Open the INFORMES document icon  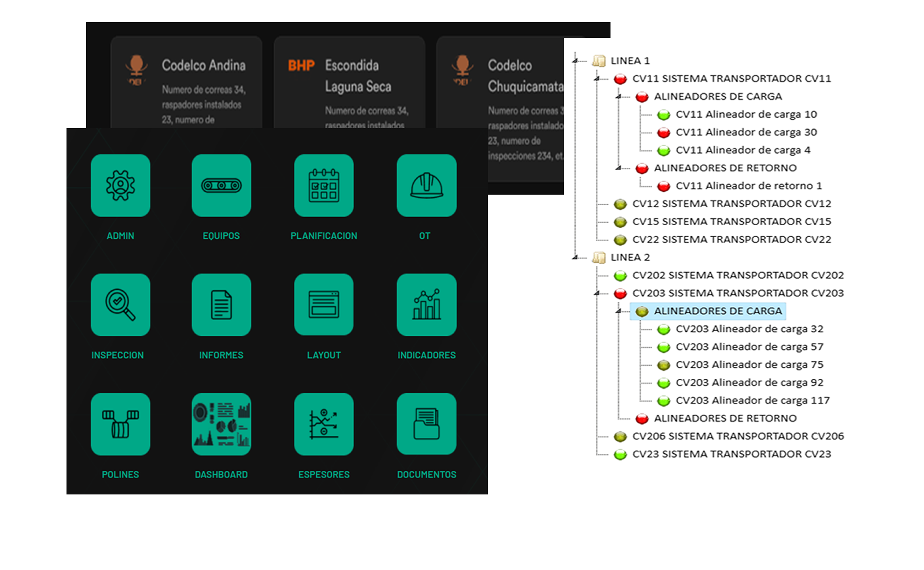point(221,305)
